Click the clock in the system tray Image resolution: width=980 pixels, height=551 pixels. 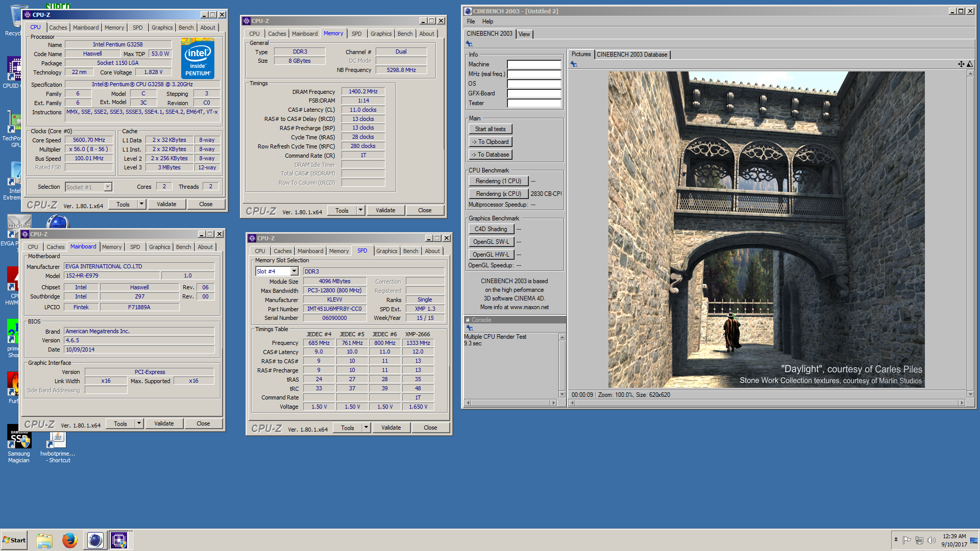pos(954,540)
